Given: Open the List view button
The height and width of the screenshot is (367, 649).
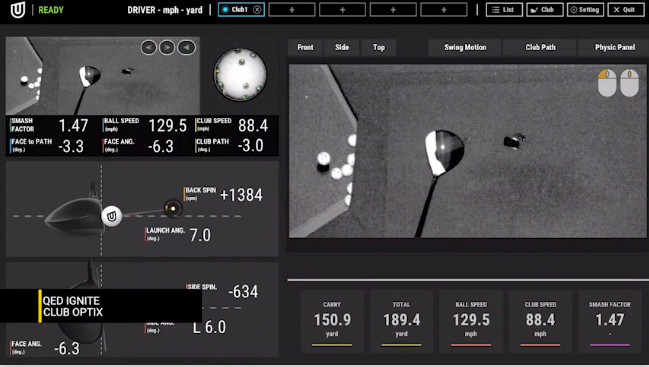Looking at the screenshot, I should (x=504, y=10).
